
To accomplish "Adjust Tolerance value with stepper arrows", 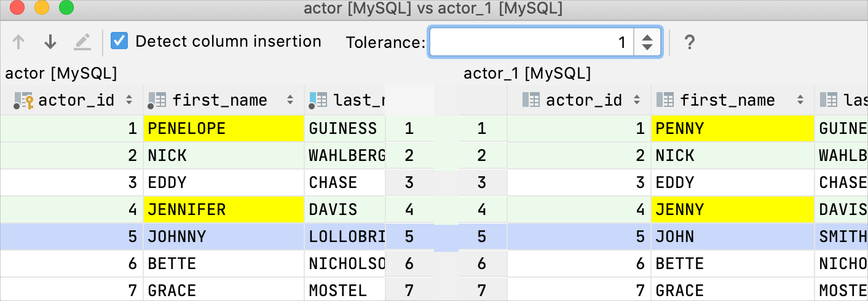I will point(647,42).
